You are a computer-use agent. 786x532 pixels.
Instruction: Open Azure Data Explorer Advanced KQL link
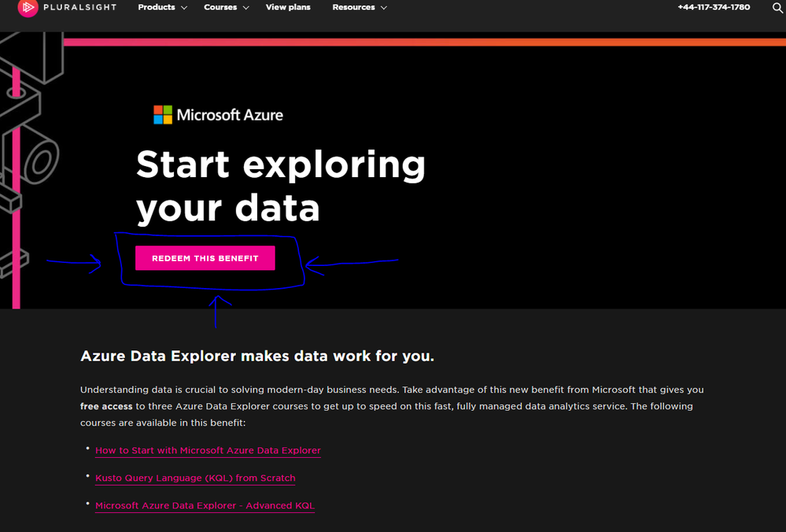[205, 505]
